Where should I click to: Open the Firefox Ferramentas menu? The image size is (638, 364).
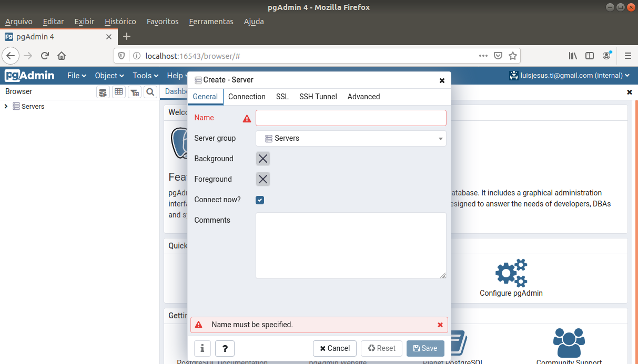pos(211,22)
